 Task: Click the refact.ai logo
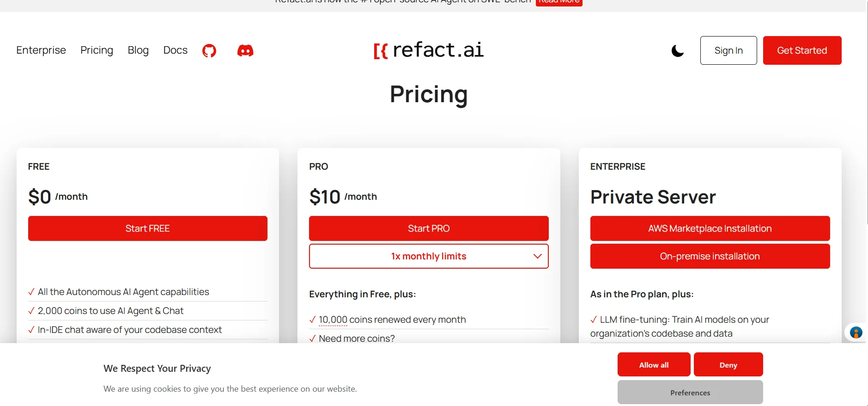coord(429,50)
